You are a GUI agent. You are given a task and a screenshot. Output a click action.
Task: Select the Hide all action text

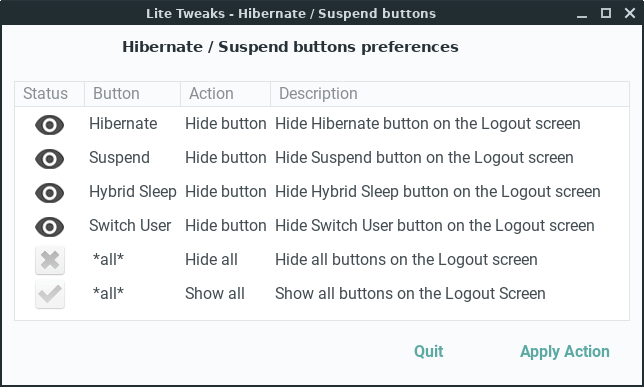211,260
